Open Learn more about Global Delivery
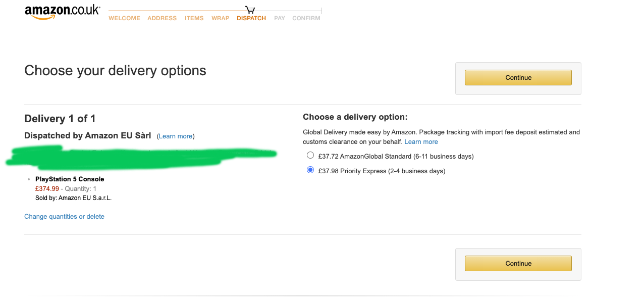 pyautogui.click(x=421, y=142)
